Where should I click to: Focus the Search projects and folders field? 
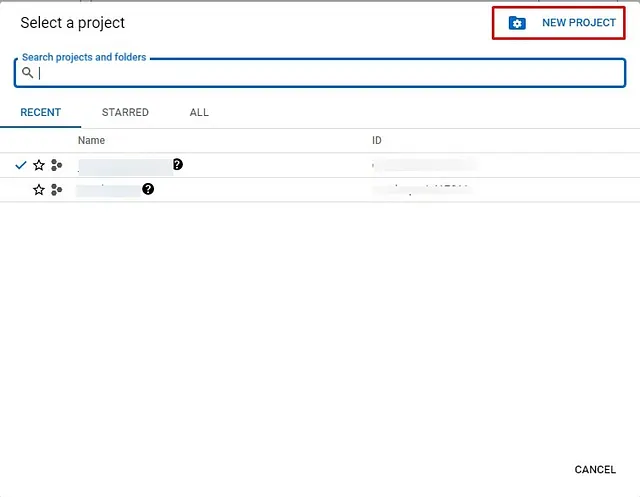tap(320, 73)
